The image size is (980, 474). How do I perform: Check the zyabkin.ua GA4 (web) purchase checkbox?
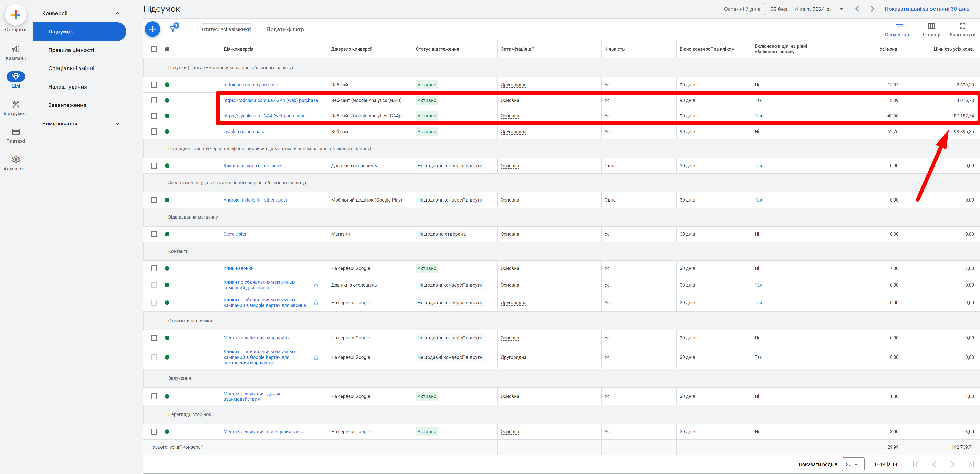(x=154, y=116)
